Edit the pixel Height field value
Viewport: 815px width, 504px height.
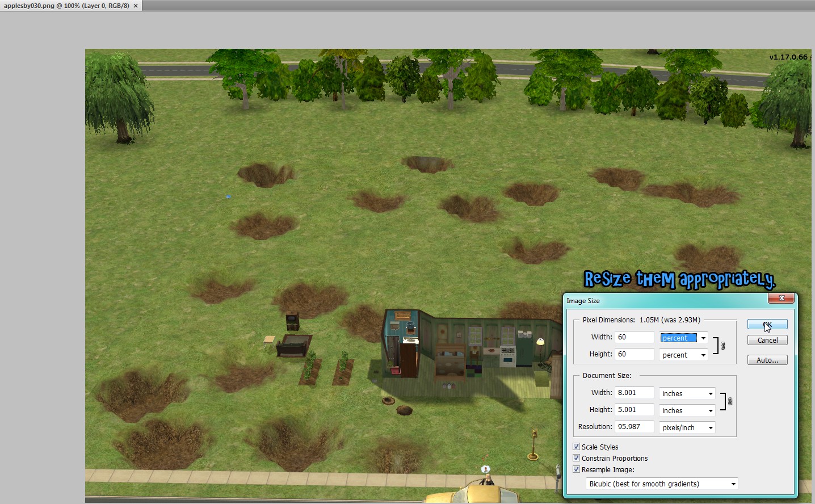(635, 354)
